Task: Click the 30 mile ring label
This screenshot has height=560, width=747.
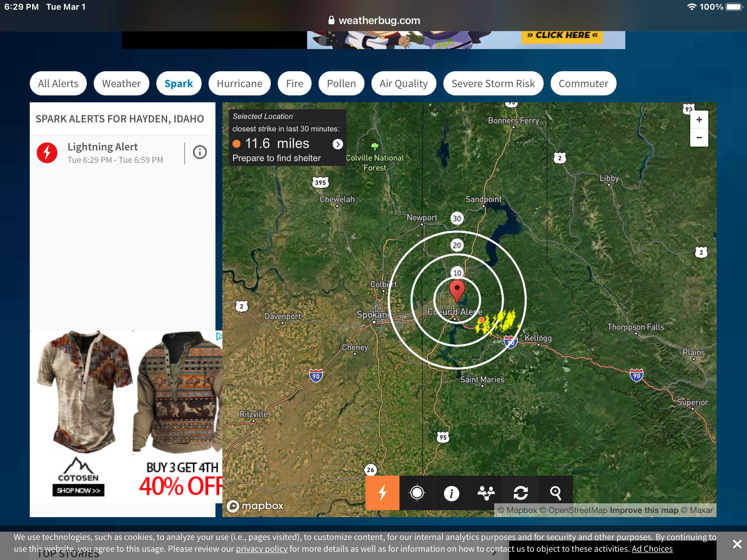Action: [457, 218]
